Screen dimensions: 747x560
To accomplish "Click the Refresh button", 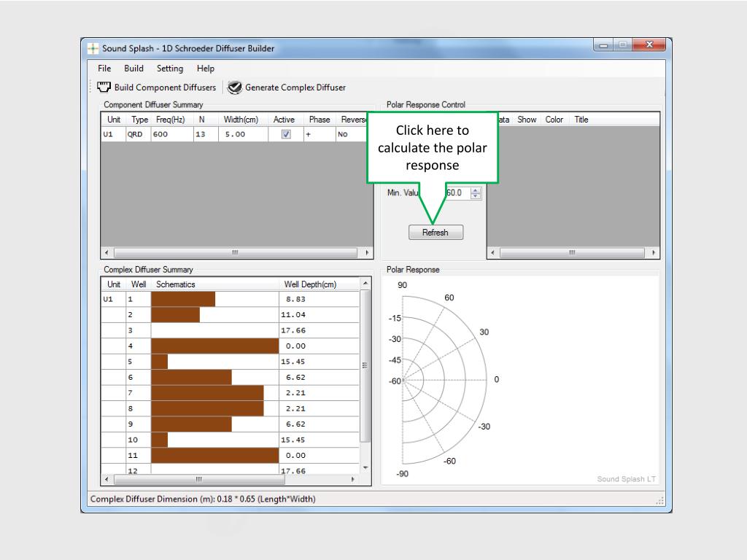I will [x=436, y=233].
